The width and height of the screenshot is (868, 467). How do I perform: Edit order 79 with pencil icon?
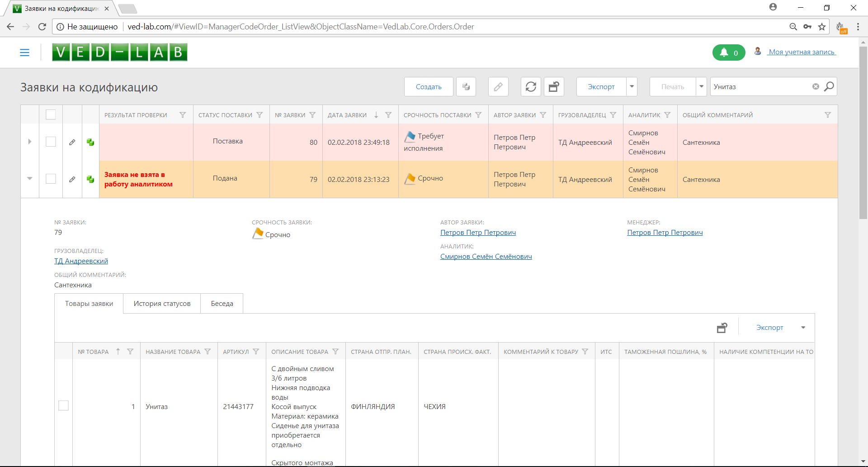click(x=72, y=179)
